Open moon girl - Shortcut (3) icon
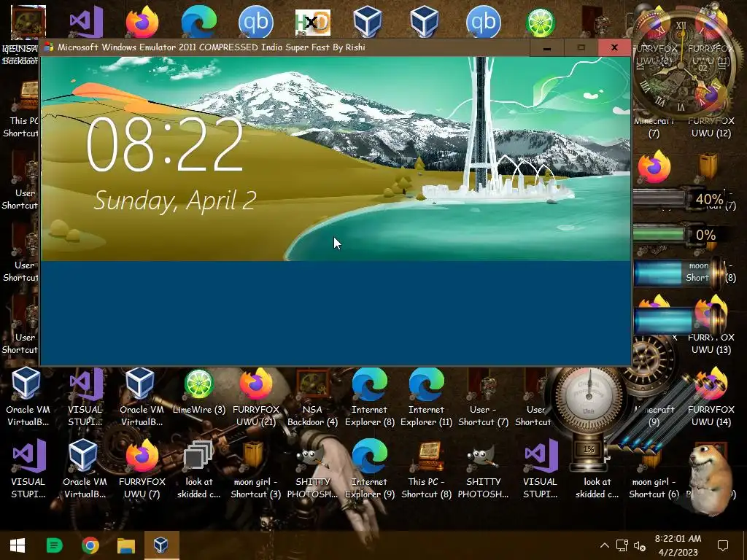This screenshot has width=747, height=560. 255,469
